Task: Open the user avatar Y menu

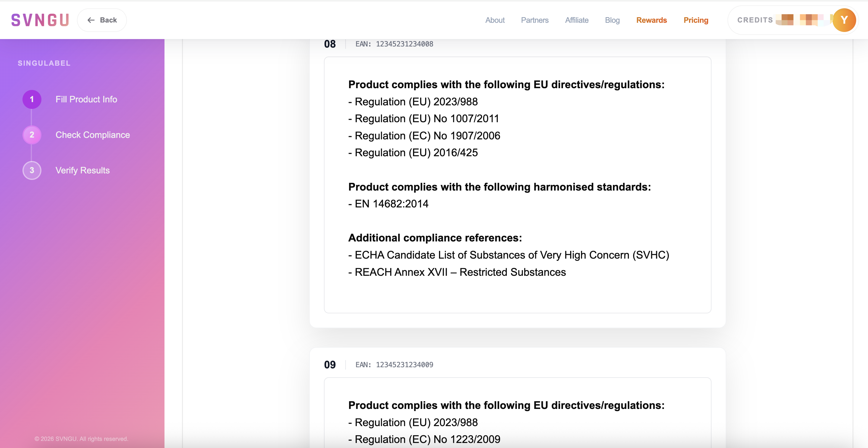Action: tap(844, 20)
